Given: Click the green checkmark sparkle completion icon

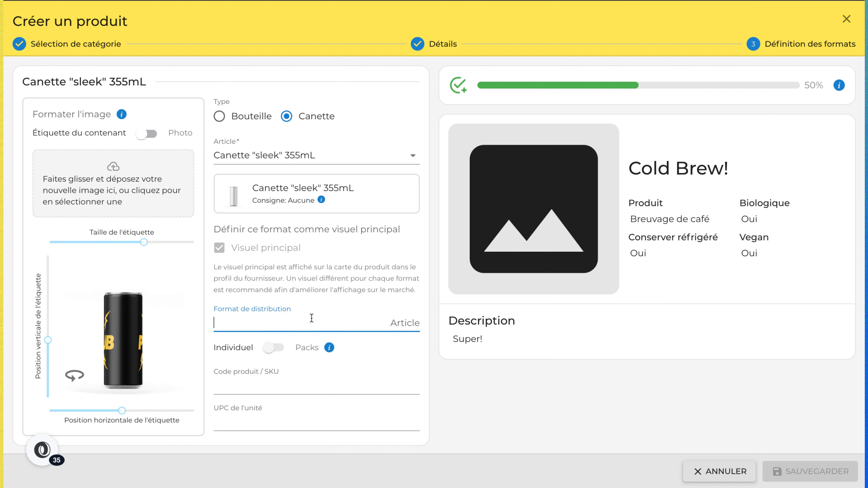Looking at the screenshot, I should click(458, 85).
